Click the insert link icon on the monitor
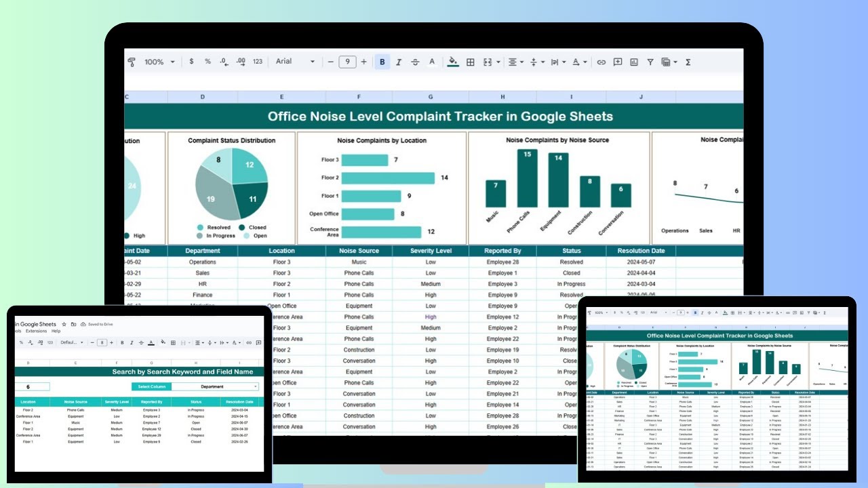868x488 pixels. 601,62
